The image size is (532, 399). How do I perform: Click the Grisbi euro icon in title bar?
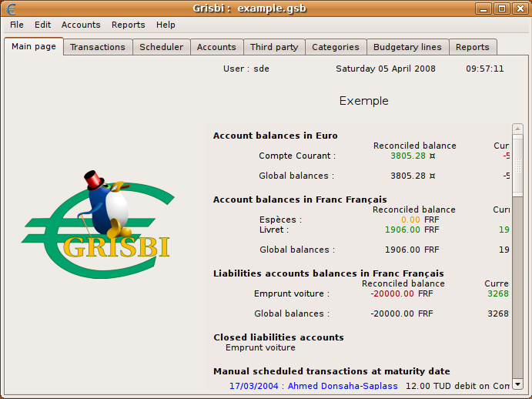(x=11, y=8)
